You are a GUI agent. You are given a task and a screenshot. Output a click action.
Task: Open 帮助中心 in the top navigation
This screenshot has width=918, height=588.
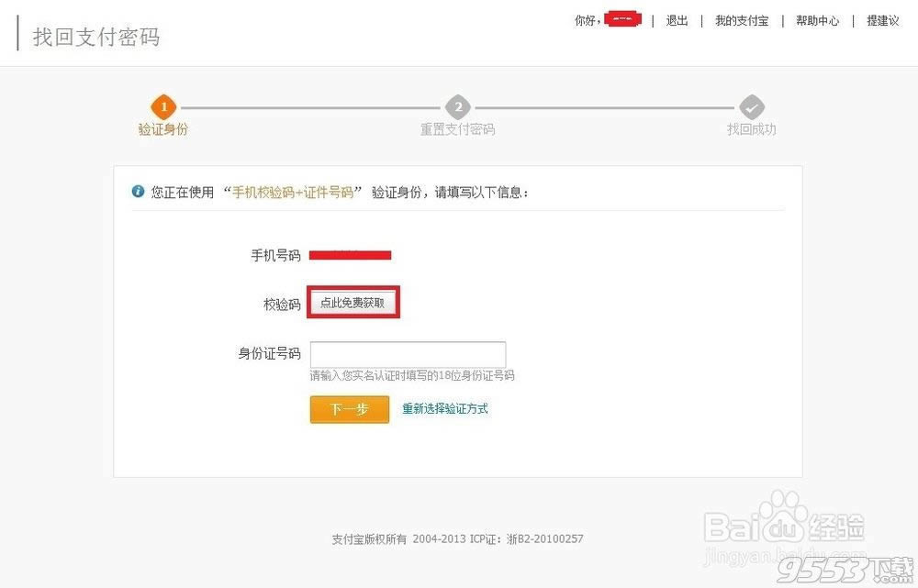[x=817, y=21]
